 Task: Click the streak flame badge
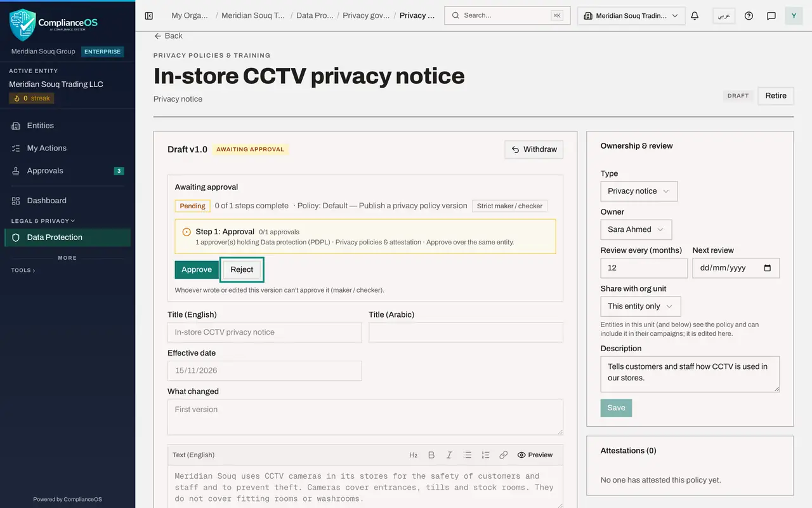tap(31, 98)
